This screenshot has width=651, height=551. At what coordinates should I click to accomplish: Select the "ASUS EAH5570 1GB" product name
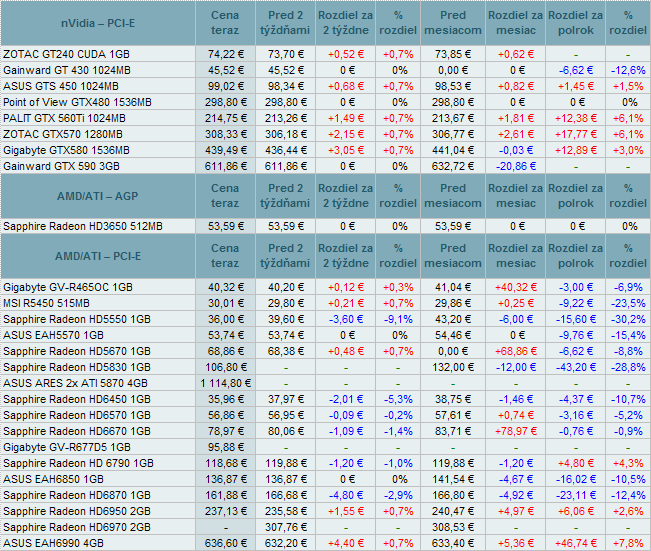(x=53, y=335)
